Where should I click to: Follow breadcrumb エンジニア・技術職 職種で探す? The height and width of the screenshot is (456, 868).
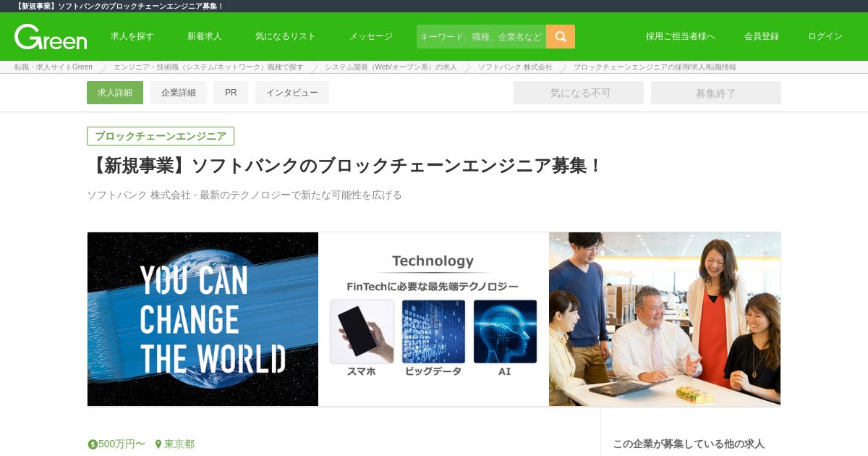(x=208, y=67)
